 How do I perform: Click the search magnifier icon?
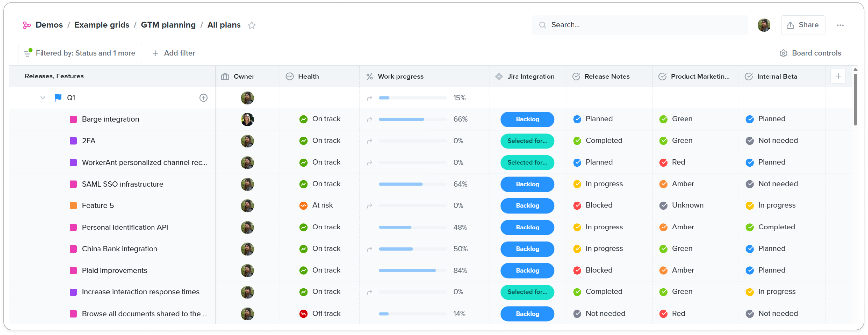click(x=543, y=25)
